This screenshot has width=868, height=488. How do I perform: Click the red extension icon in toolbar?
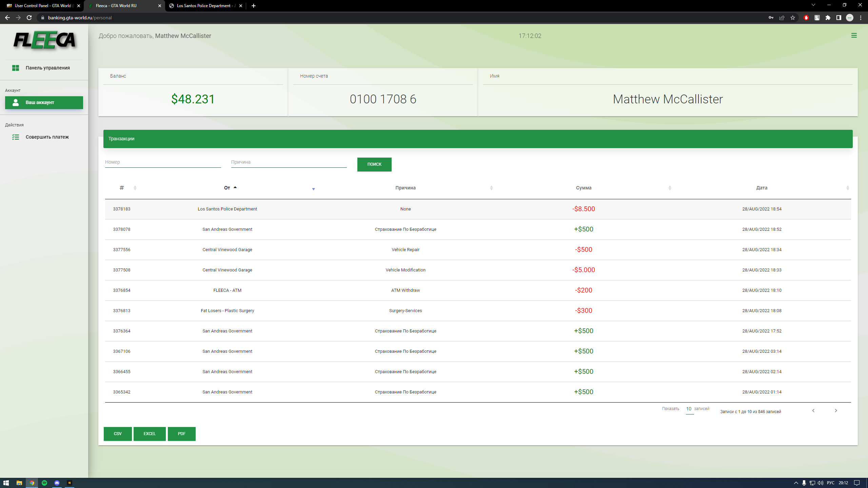tap(806, 18)
